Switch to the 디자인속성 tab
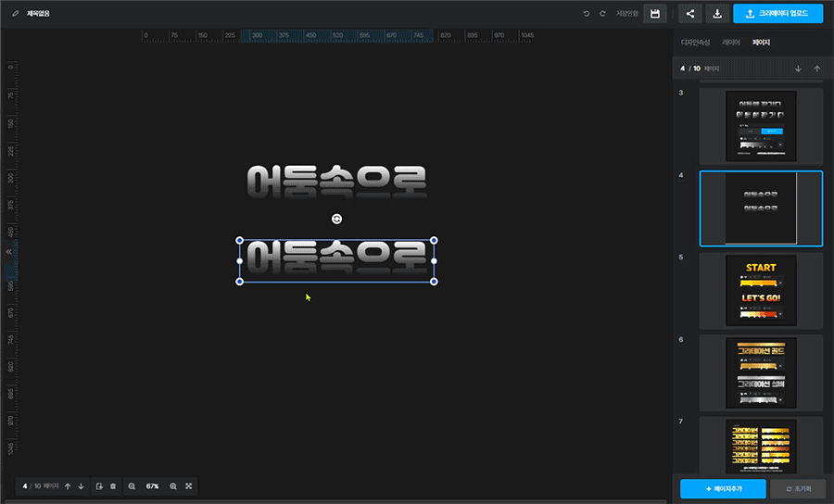This screenshot has width=834, height=504. point(695,43)
